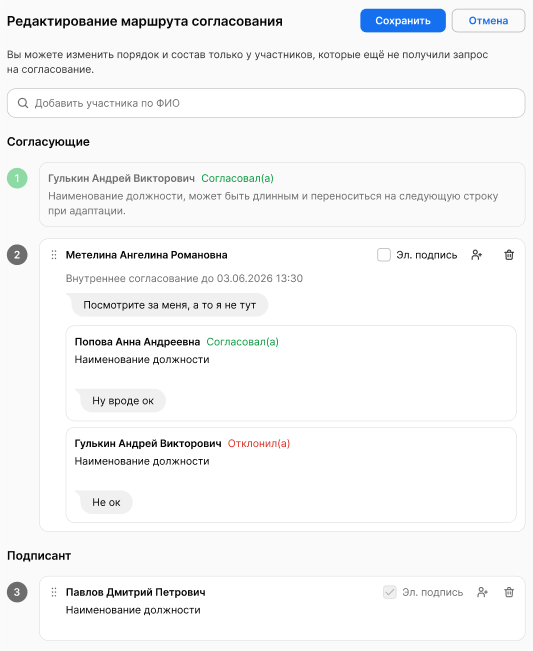Enable Эл. подпись for Метелина Ангелина Романовна
533x651 pixels.
(x=384, y=255)
